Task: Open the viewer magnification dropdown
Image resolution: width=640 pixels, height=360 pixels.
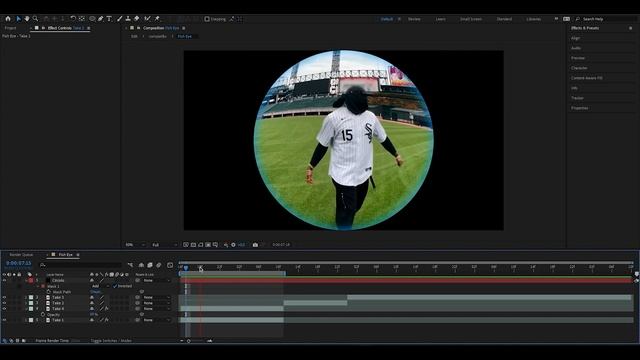Action: point(135,245)
